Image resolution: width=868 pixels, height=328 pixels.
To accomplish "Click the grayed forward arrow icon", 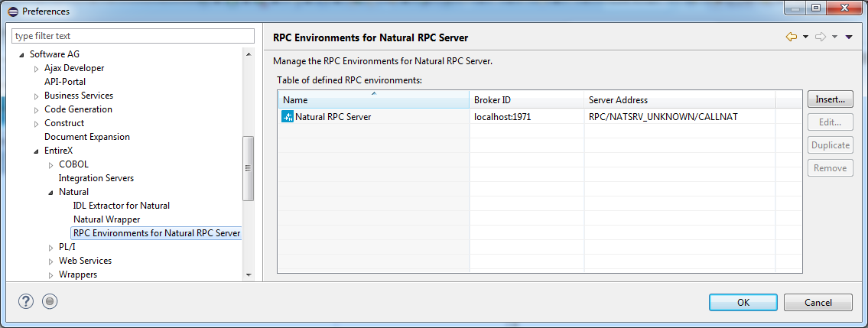I will [x=821, y=37].
